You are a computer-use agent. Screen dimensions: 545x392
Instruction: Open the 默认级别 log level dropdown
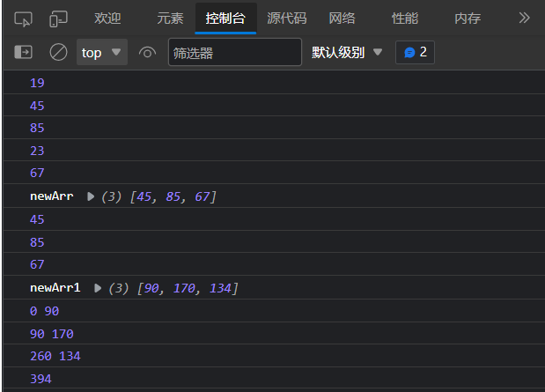(x=347, y=53)
